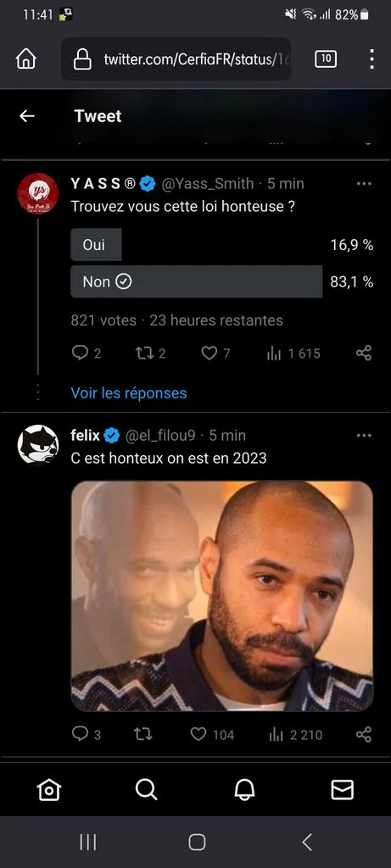This screenshot has width=391, height=868.
Task: Click Voir les réponses link
Action: tap(128, 393)
